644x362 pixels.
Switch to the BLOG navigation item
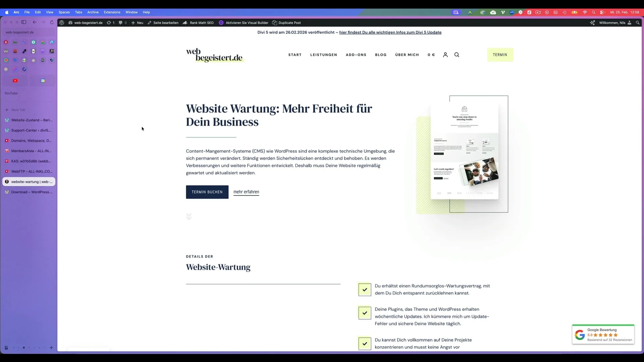coord(381,55)
